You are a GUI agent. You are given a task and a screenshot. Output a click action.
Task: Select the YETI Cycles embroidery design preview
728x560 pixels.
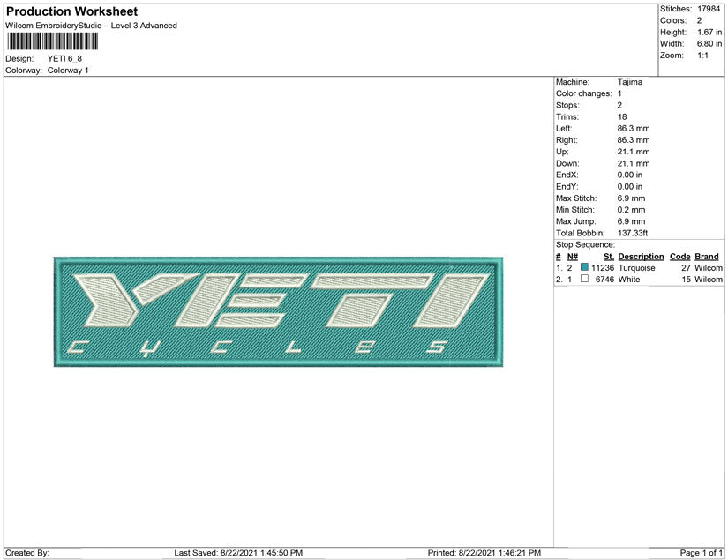(278, 310)
